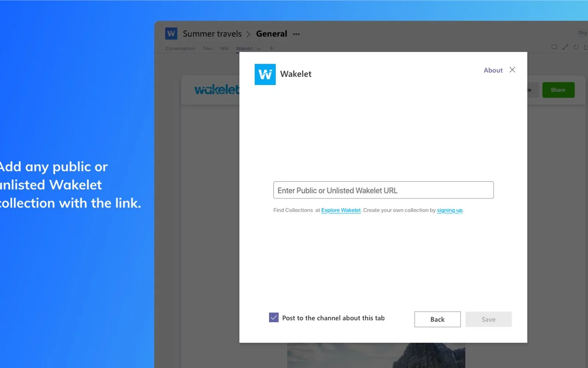Expand the Wakelet tab dropdown chevron
Image resolution: width=588 pixels, height=368 pixels.
tap(259, 49)
